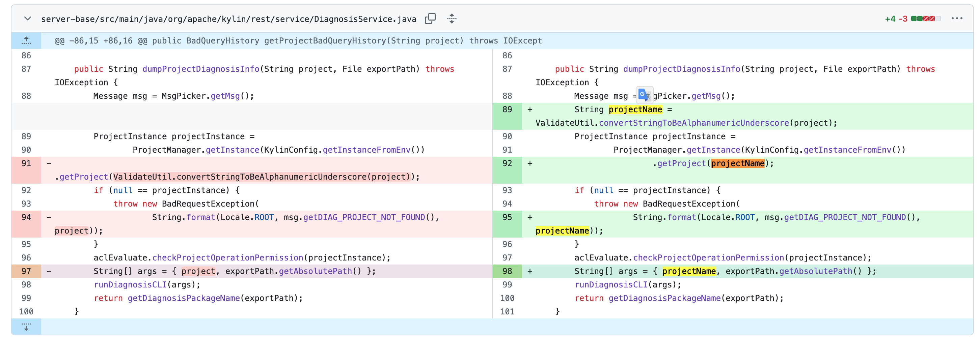The width and height of the screenshot is (980, 339).
Task: Click the -3 deletions count
Action: tap(903, 19)
